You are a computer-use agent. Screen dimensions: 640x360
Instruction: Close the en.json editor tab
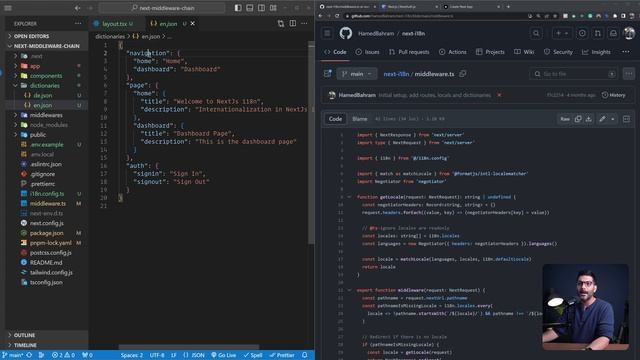point(193,24)
